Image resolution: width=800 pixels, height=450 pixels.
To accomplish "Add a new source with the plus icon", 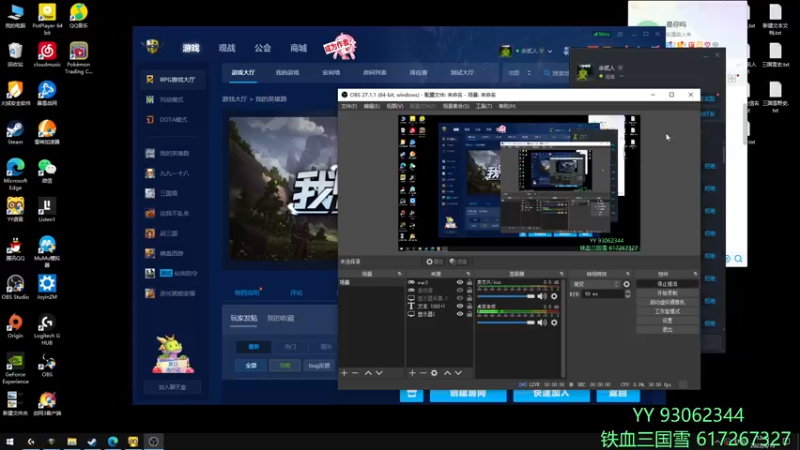I will point(412,373).
